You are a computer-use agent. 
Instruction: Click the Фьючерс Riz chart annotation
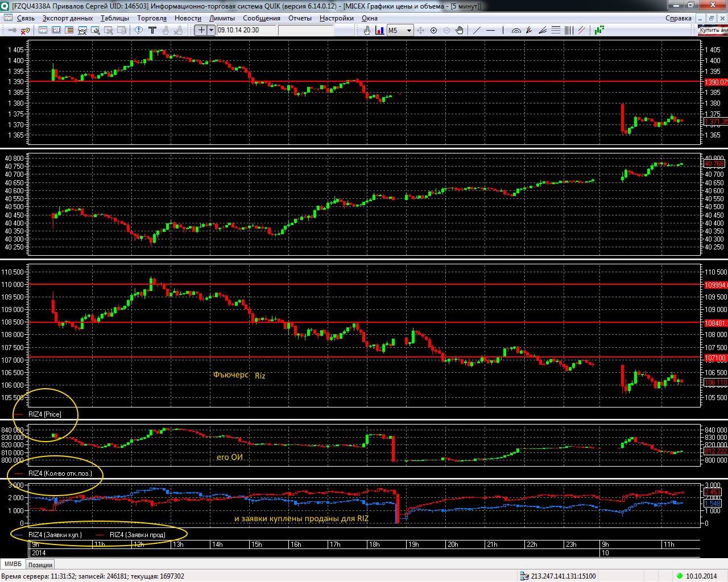pos(239,375)
